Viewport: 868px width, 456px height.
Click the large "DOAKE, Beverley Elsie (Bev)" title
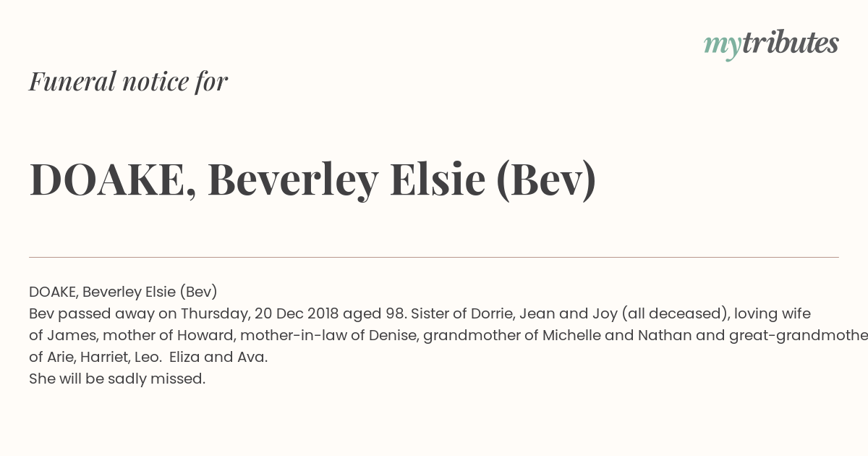pos(312,180)
